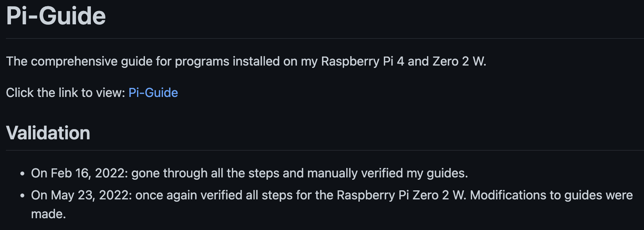
Task: Click 'Raspberry Pi Zero 2 W' in second bullet
Action: coord(401,195)
